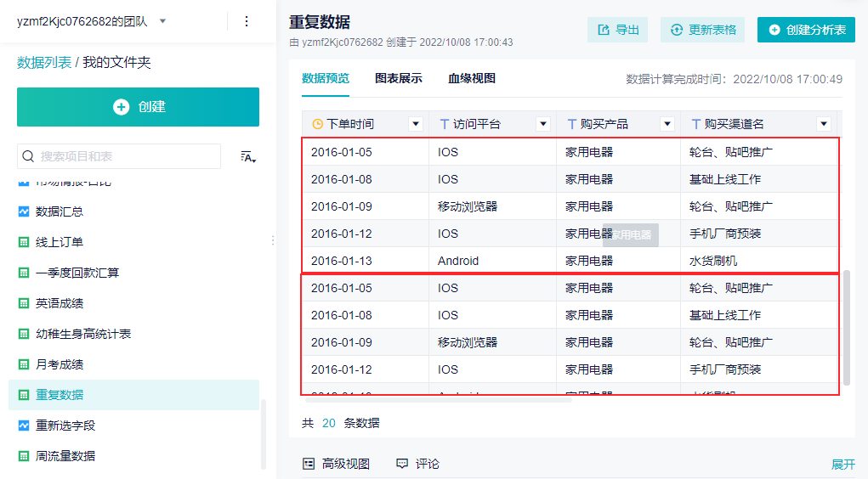This screenshot has width=868, height=479.
Task: Click the 评论 comment icon
Action: 402,464
